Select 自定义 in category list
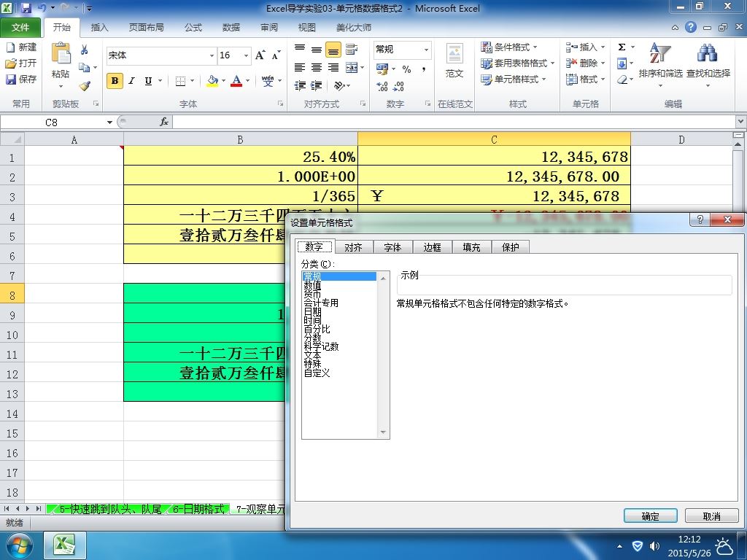Viewport: 747px width, 560px height. 317,373
